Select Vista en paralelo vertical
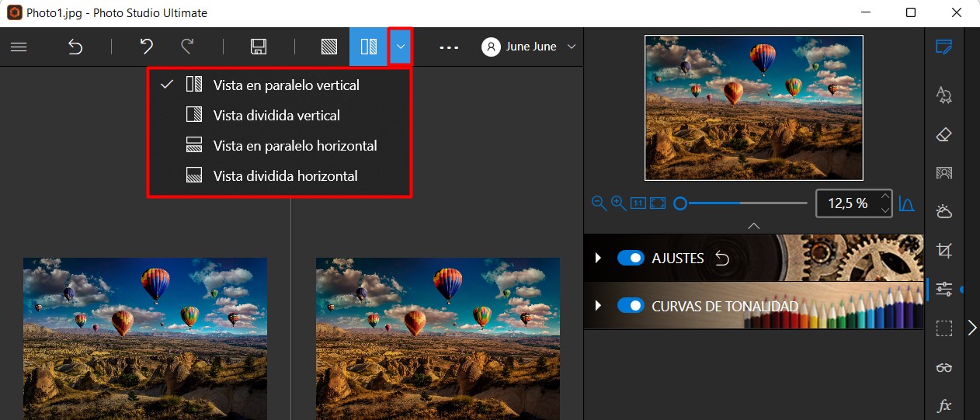 [x=278, y=85]
